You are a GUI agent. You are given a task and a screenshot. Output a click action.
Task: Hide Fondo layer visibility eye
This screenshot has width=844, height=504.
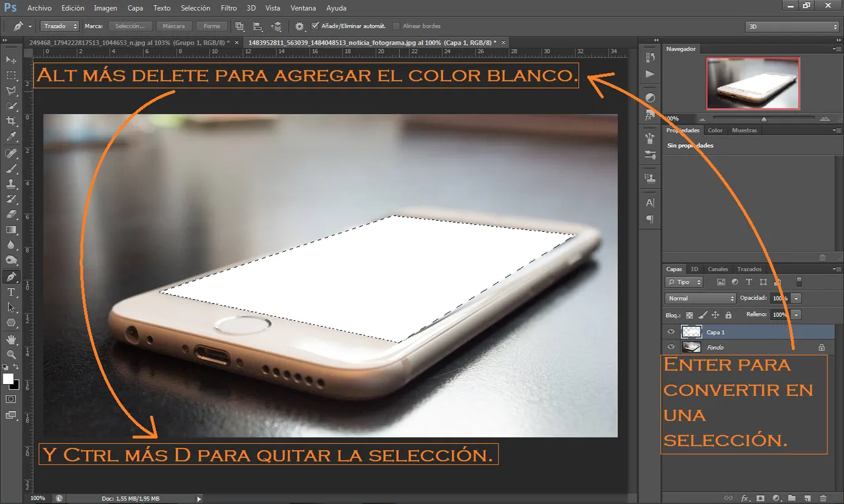[671, 347]
